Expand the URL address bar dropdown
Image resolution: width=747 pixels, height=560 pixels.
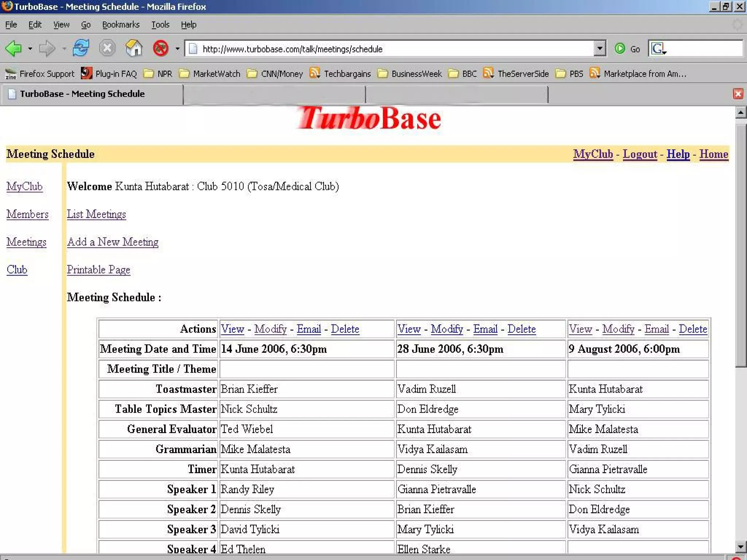click(x=599, y=48)
